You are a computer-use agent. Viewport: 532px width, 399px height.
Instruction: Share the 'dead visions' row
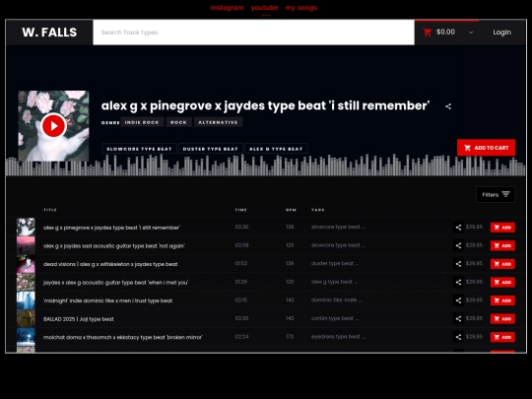click(458, 264)
